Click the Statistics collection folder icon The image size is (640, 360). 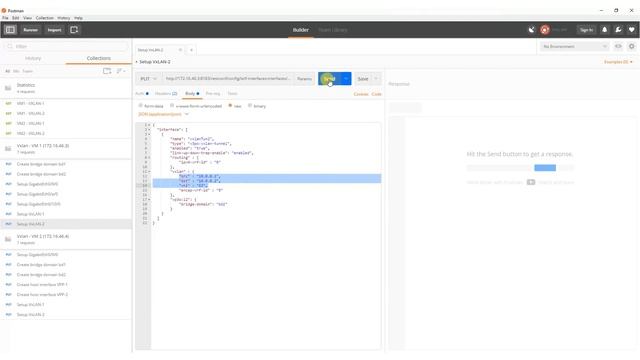tap(8, 88)
